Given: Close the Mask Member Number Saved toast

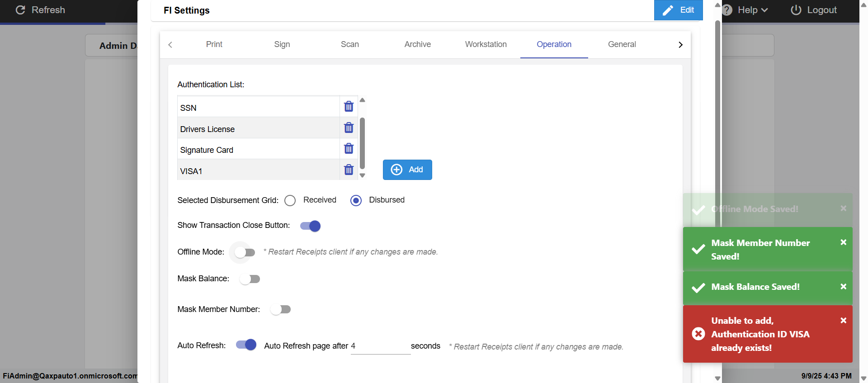Looking at the screenshot, I should (843, 242).
